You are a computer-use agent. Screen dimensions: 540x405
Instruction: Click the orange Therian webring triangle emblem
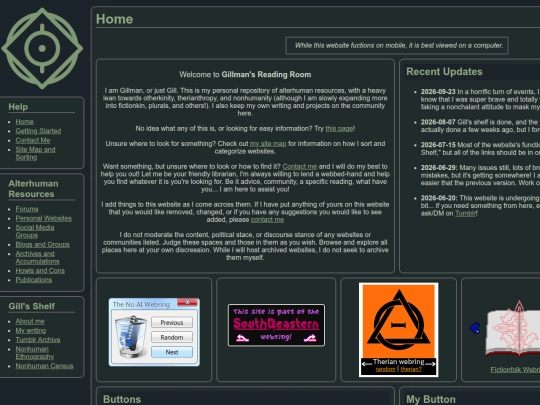click(398, 321)
